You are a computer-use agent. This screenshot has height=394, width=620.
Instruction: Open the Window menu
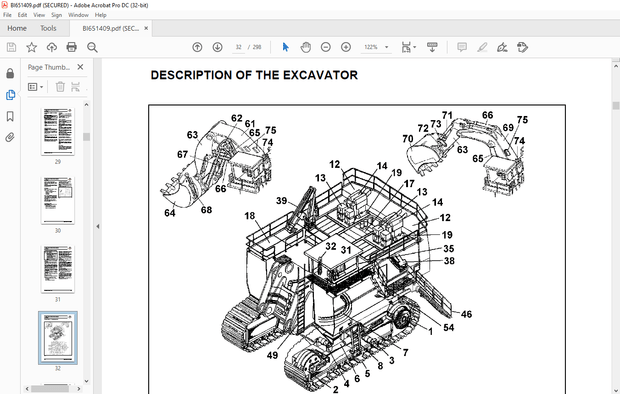point(78,15)
